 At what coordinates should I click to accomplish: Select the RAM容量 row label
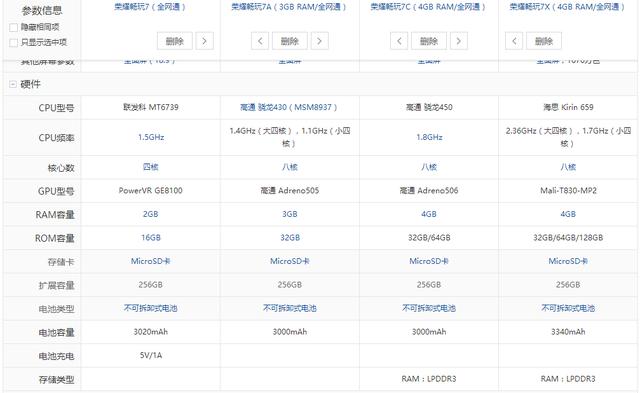55,215
